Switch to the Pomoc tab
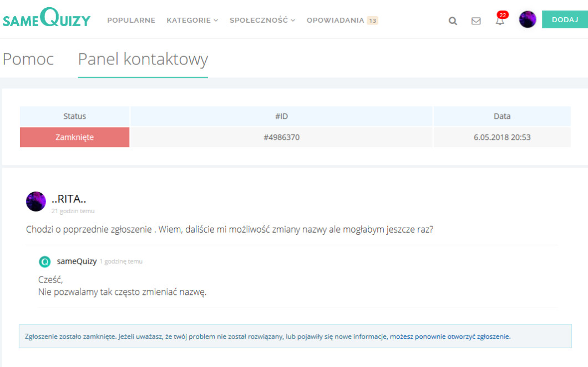The width and height of the screenshot is (588, 367). click(x=28, y=59)
